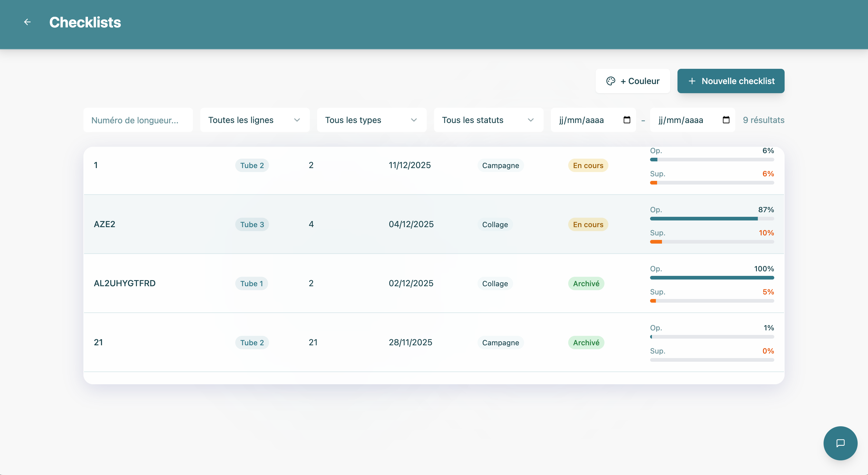Click the Nouvelle checklist button
Image resolution: width=868 pixels, height=475 pixels.
tap(730, 81)
